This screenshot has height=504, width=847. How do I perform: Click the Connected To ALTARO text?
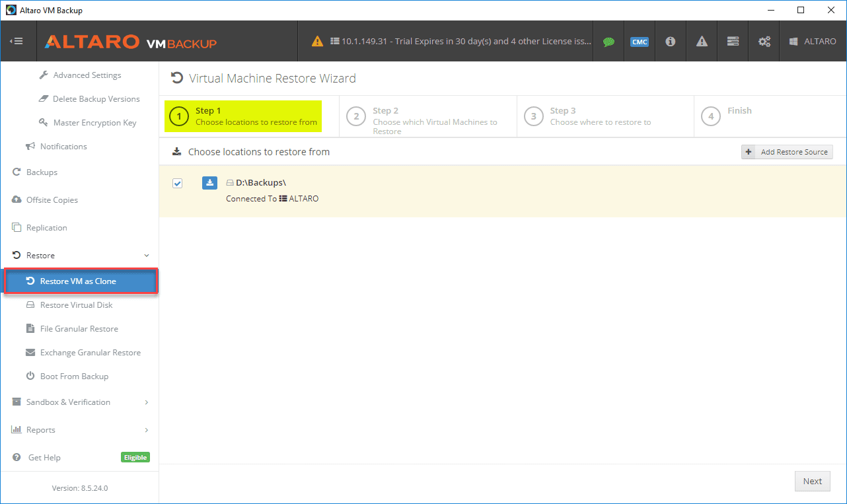[x=272, y=199]
